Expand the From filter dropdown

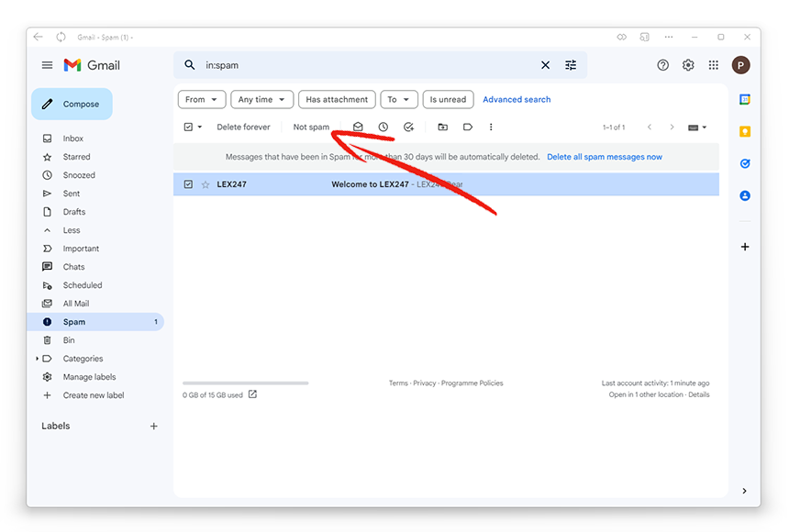[202, 100]
